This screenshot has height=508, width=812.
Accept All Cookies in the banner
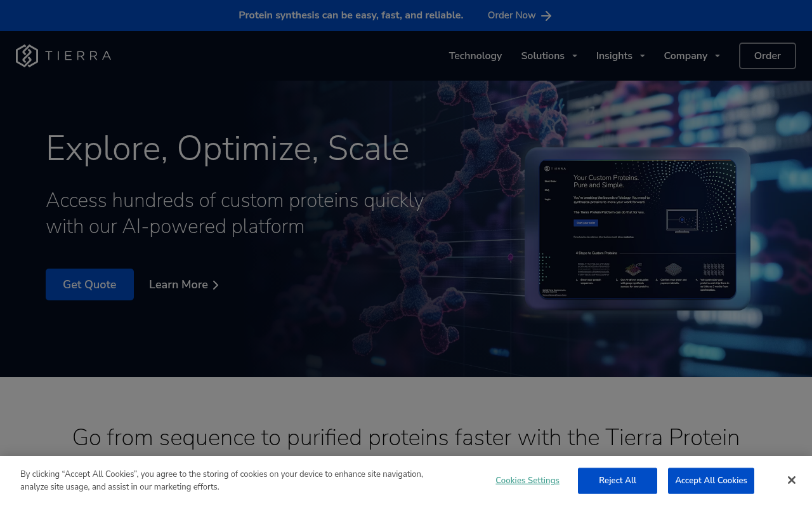pos(710,481)
